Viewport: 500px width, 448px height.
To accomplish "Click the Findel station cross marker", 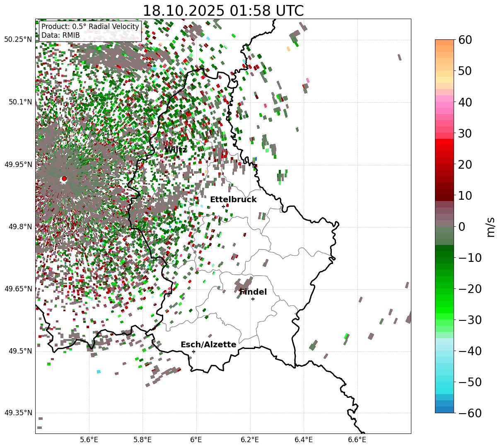I will click(x=253, y=299).
